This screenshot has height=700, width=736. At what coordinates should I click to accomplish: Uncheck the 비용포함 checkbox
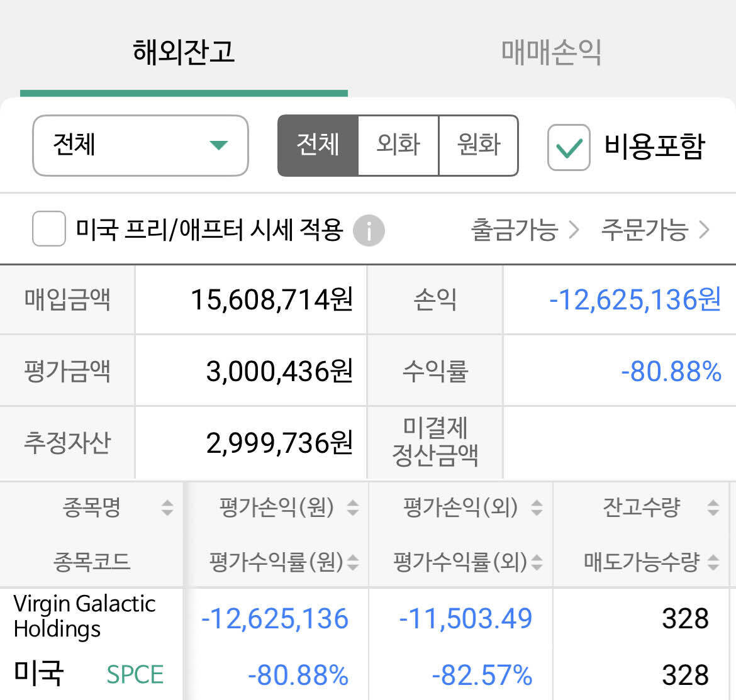click(568, 146)
